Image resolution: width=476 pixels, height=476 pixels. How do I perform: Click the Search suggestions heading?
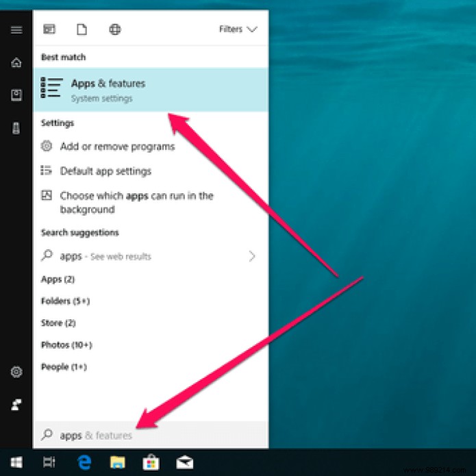80,233
